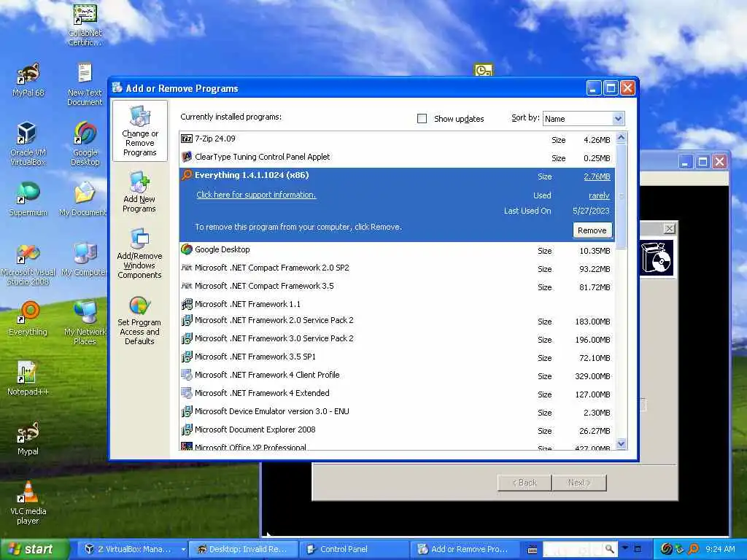Select .NET Framework 3.0 Service Pack 2
The height and width of the screenshot is (560, 747).
(x=397, y=339)
